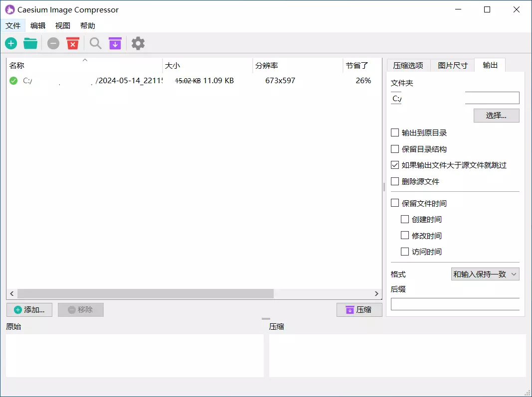Click the magnifier preview toolbar icon

(95, 43)
